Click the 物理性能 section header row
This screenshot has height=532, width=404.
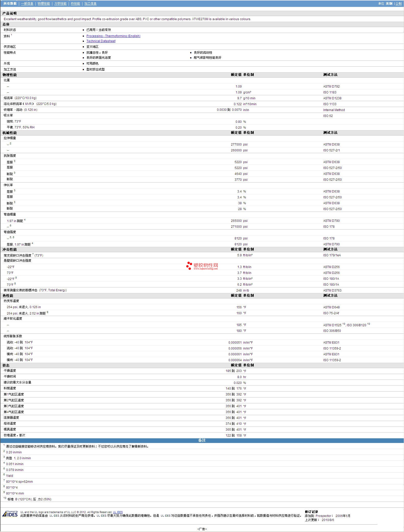[x=202, y=75]
